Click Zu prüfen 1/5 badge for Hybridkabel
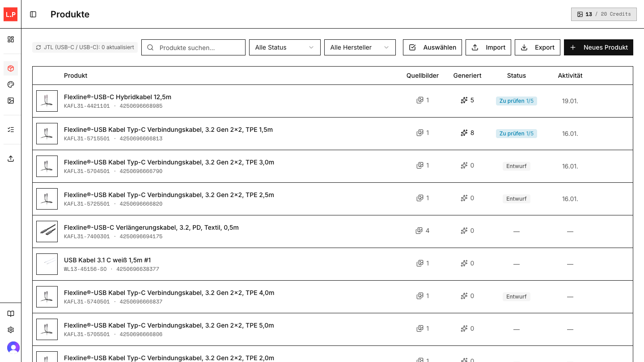The height and width of the screenshot is (362, 644). [517, 101]
